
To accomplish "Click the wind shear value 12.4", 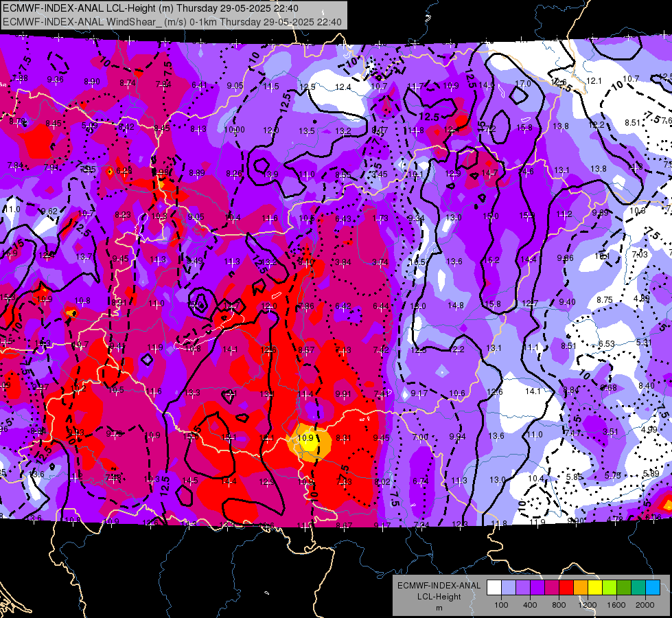I will click(343, 87).
